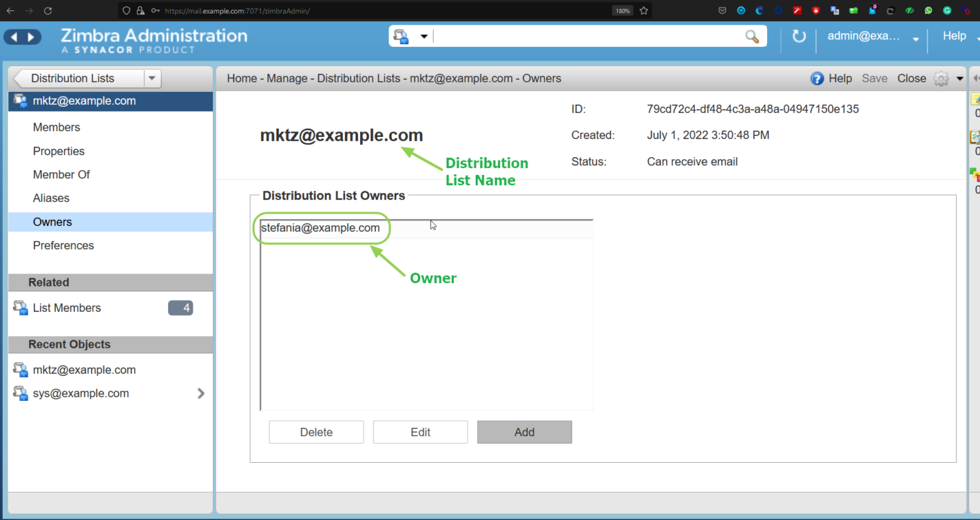This screenshot has width=980, height=520.
Task: Open sys@example.com under Recent Objects
Action: [x=81, y=393]
